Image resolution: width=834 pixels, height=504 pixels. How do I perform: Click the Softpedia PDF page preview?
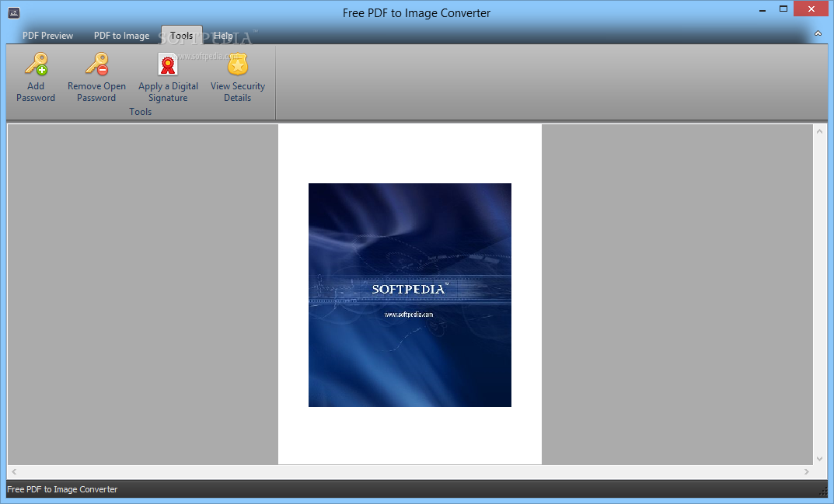pyautogui.click(x=410, y=294)
